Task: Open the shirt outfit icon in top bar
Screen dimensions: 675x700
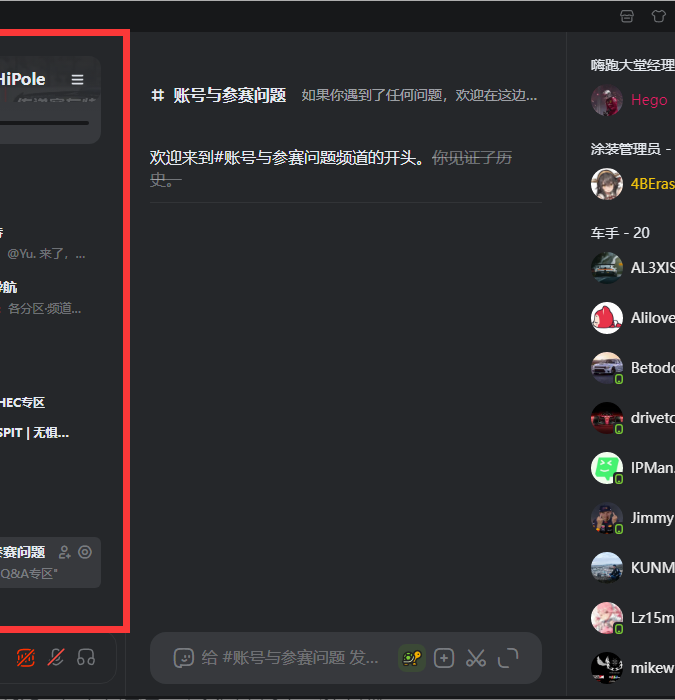Action: 658,17
